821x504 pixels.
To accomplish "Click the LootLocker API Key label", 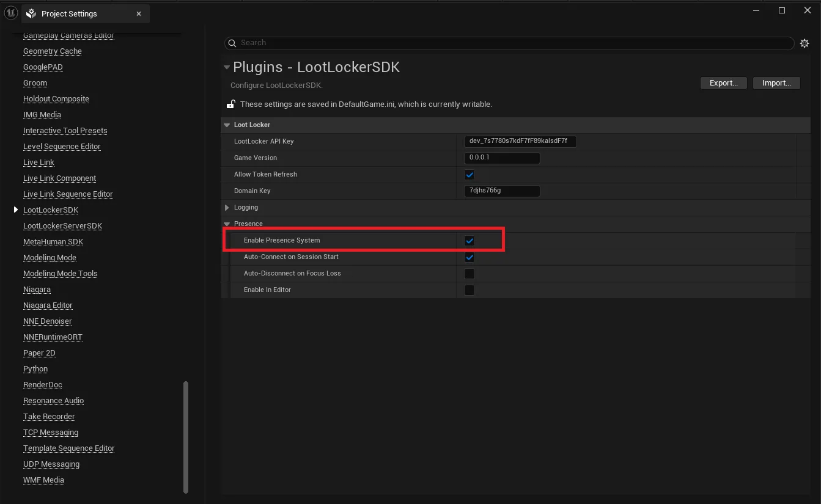I will pyautogui.click(x=264, y=141).
